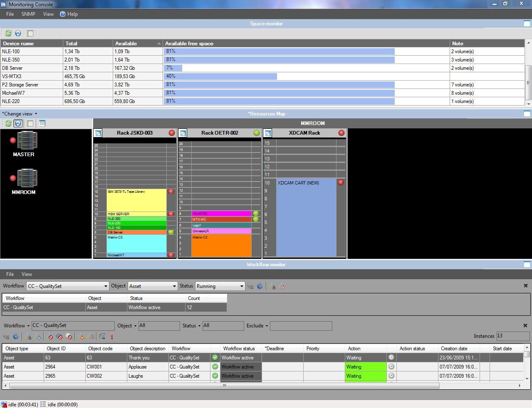Open device list view icon in Space monitor
The image size is (532, 408).
pos(29,33)
